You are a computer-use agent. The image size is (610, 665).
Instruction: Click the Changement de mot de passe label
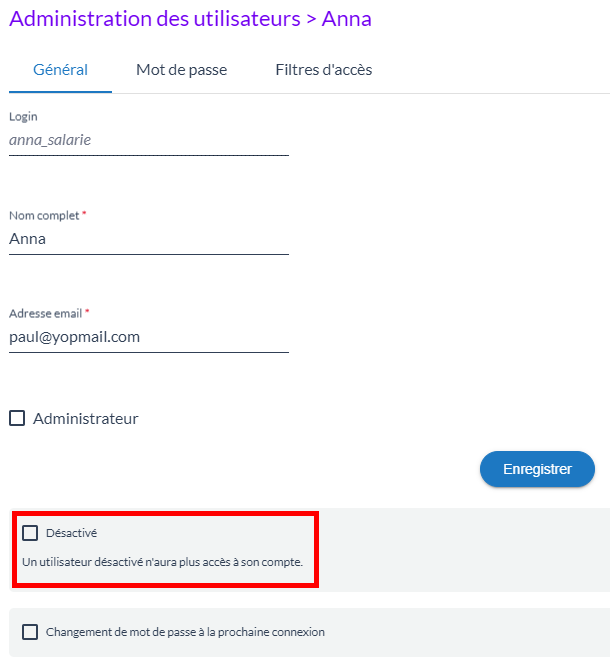coord(185,632)
